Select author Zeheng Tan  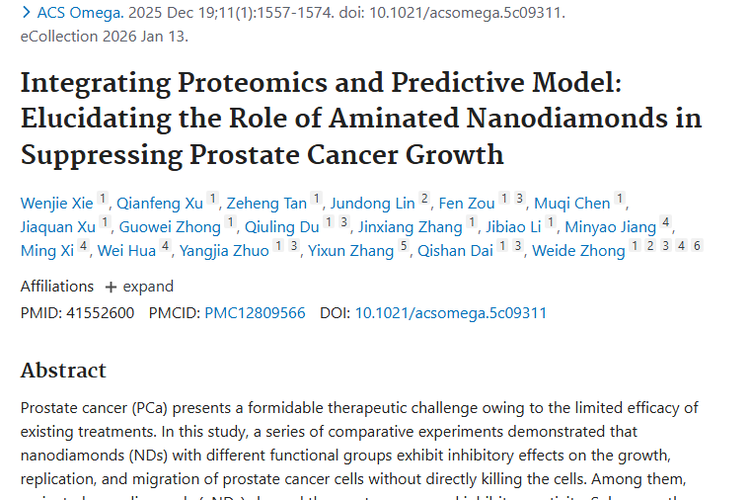[266, 203]
